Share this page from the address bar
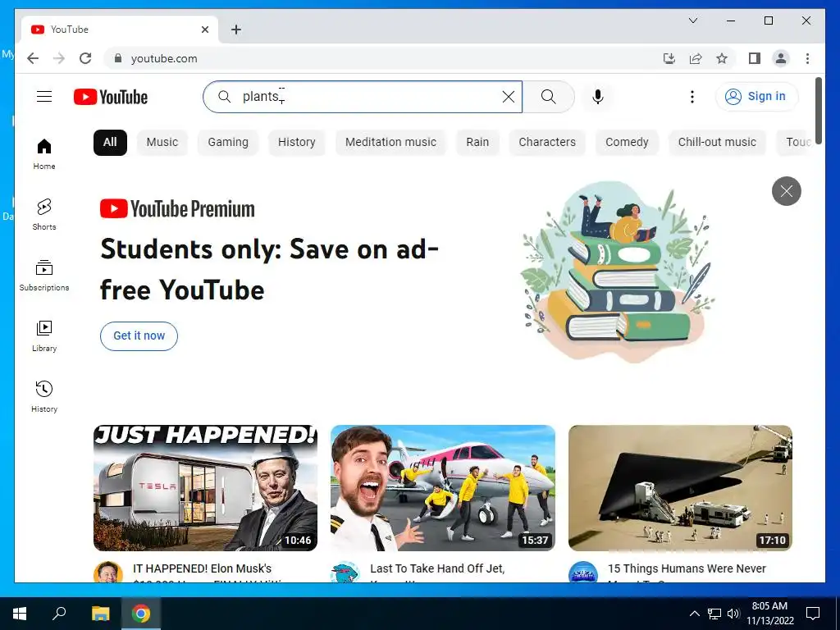Viewport: 840px width, 630px height. point(696,58)
